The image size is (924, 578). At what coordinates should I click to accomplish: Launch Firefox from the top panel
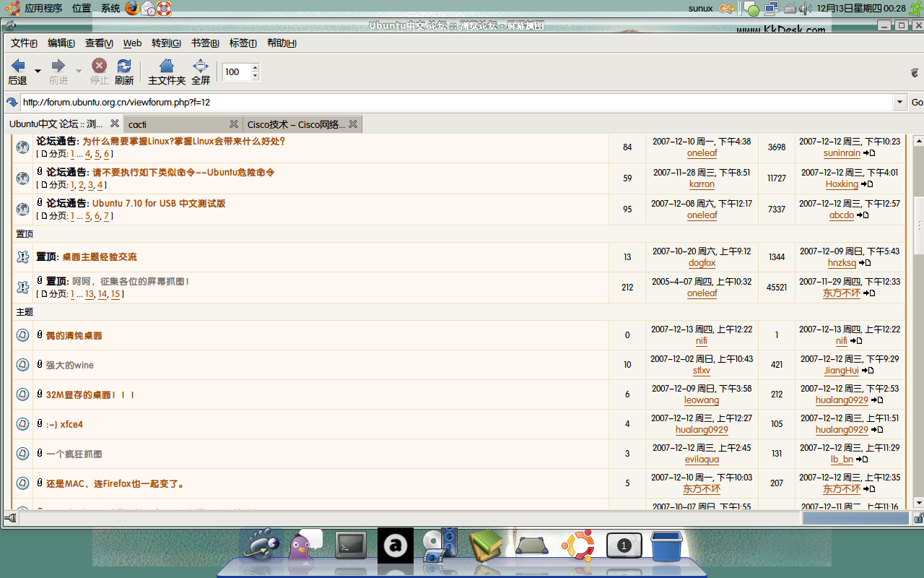[x=132, y=8]
